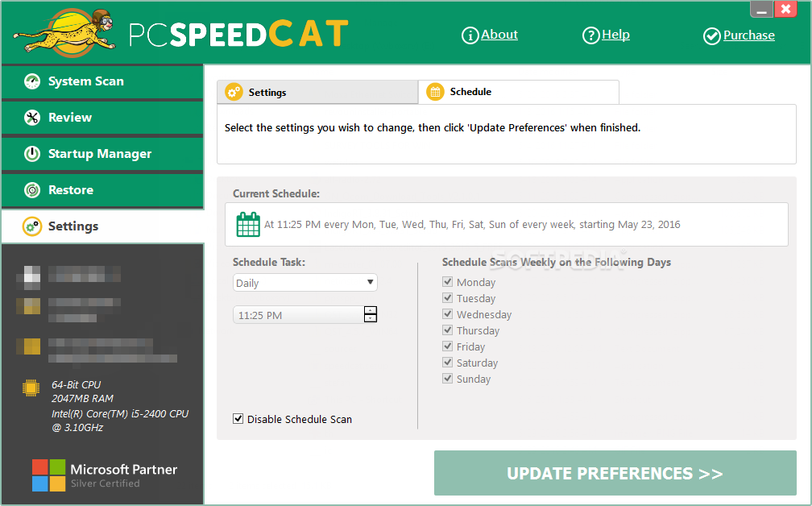Switch to the Schedule tab
Screen dimensions: 812x506
(x=519, y=92)
